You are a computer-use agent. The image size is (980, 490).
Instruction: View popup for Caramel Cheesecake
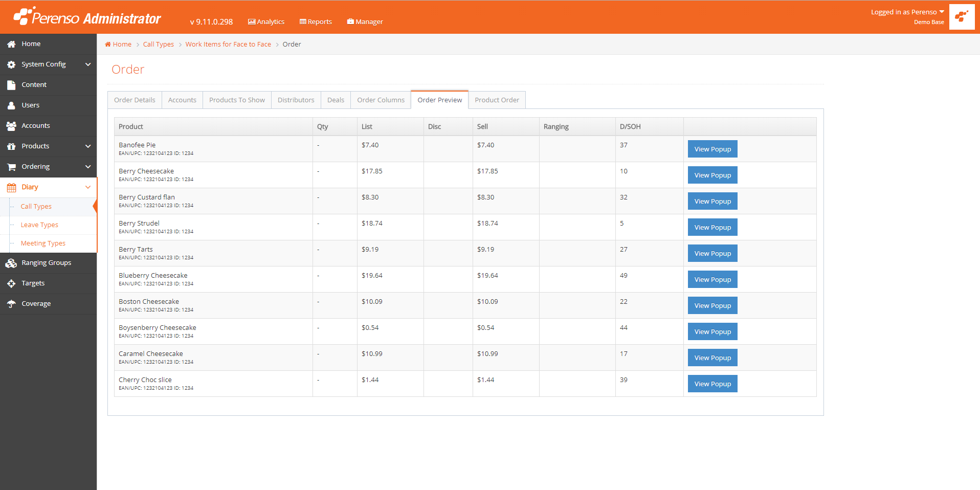click(712, 358)
